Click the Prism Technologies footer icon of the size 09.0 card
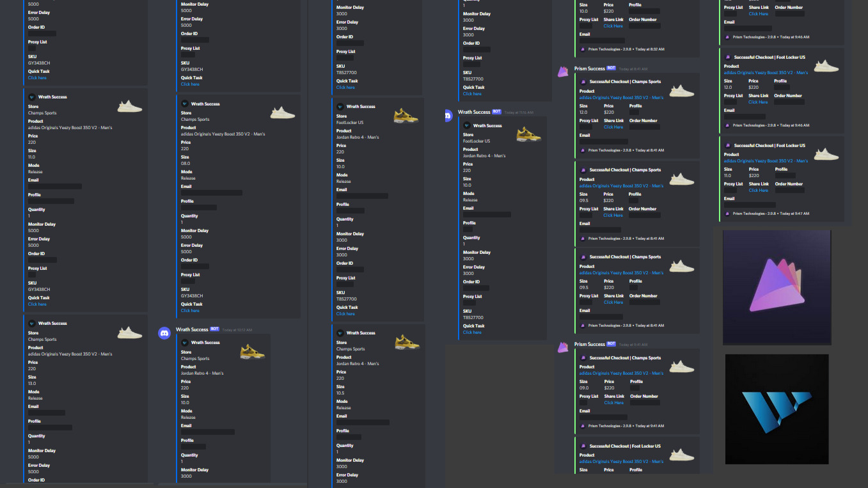This screenshot has width=868, height=488. tap(583, 425)
